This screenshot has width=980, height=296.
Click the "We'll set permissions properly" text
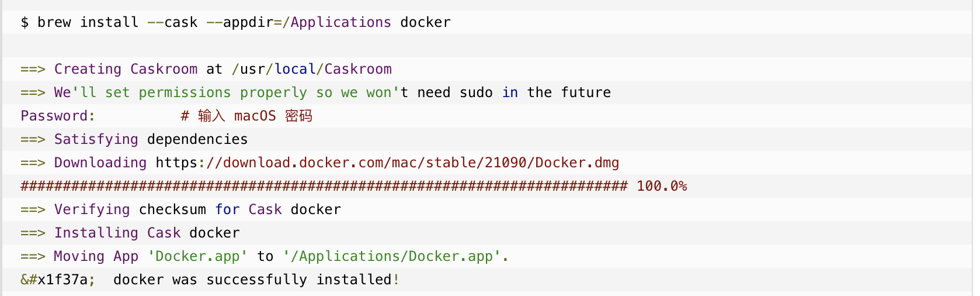[x=180, y=92]
